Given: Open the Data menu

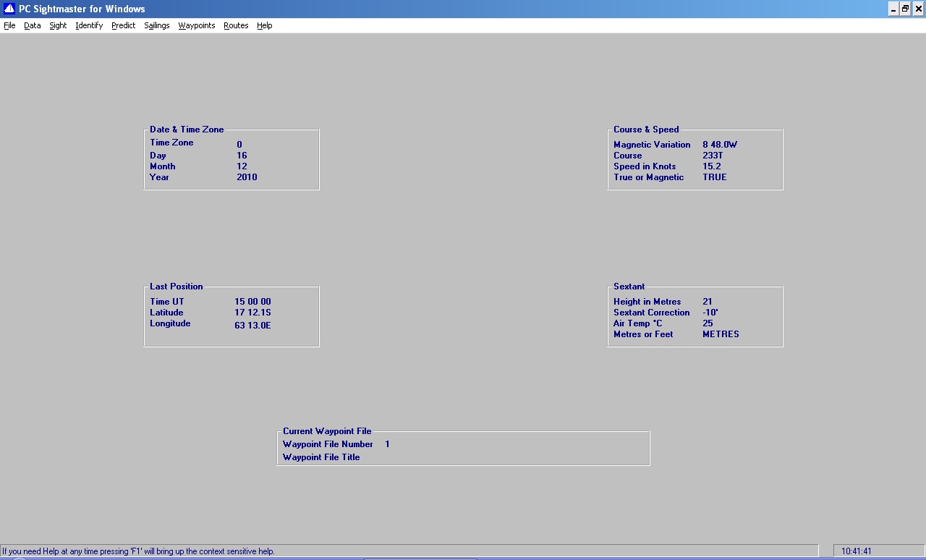Looking at the screenshot, I should point(32,25).
